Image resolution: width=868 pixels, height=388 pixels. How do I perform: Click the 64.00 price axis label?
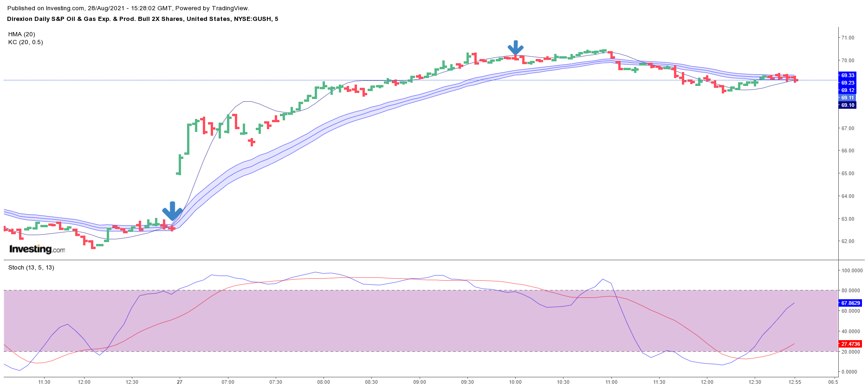tap(848, 196)
